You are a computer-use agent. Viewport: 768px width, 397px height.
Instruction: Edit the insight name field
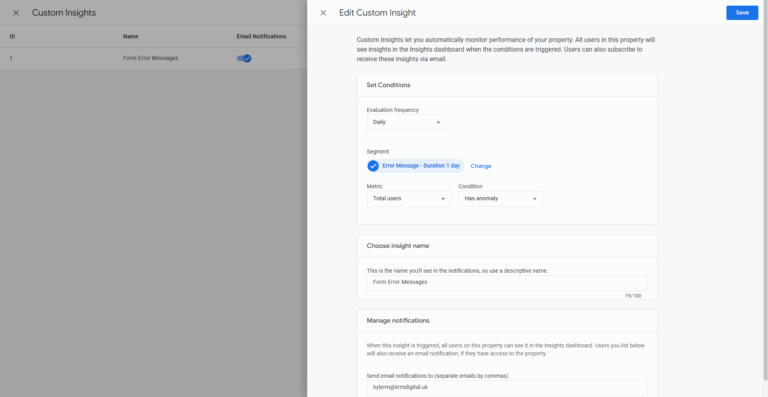(507, 282)
